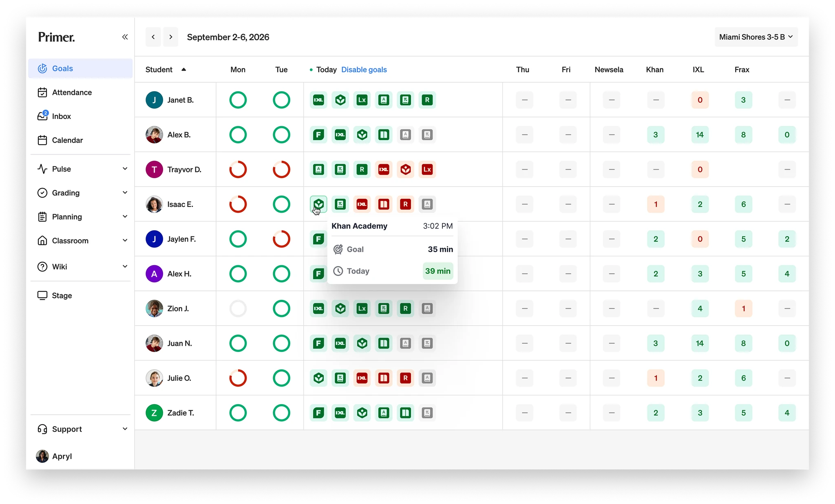Click Trayvor D.'s red Khan Academy icon
The image size is (835, 504).
point(405,169)
